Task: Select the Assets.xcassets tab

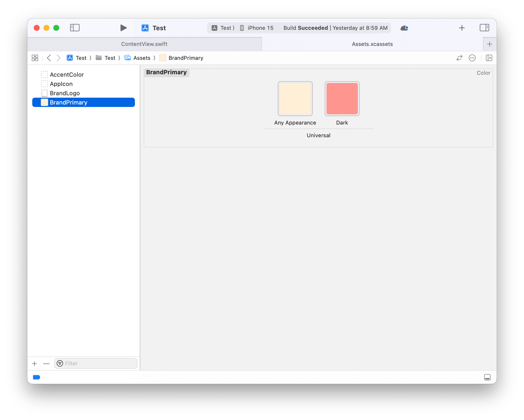Action: click(372, 44)
